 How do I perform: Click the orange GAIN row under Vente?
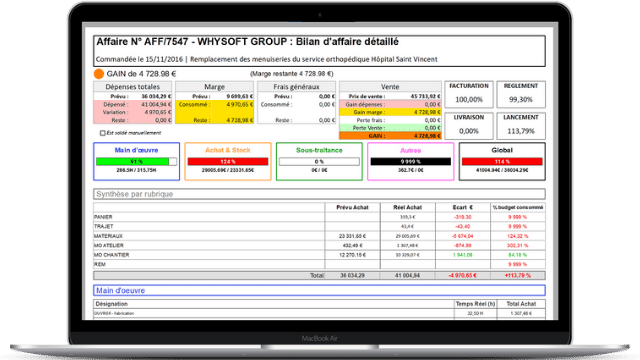390,136
